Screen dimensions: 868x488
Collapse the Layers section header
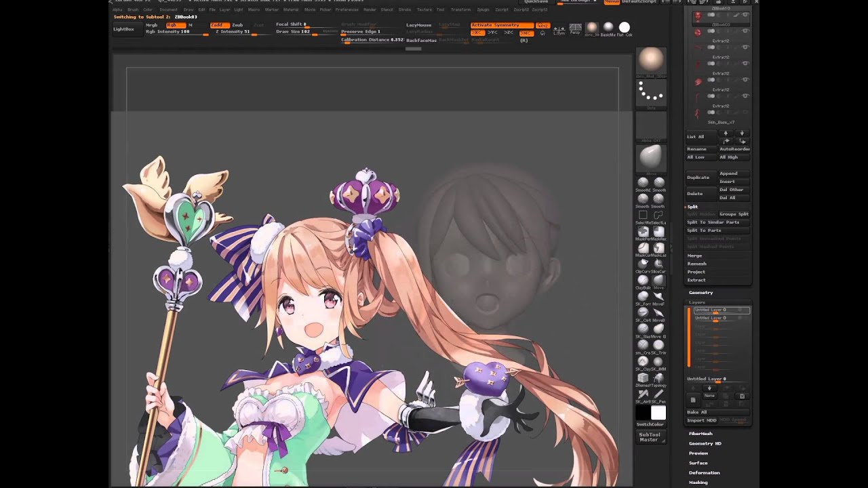pos(697,302)
